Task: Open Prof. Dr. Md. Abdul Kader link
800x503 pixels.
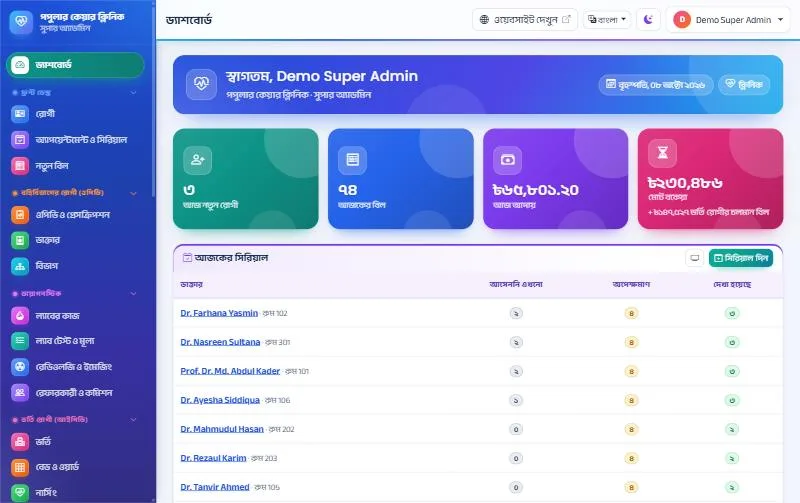Action: click(230, 371)
